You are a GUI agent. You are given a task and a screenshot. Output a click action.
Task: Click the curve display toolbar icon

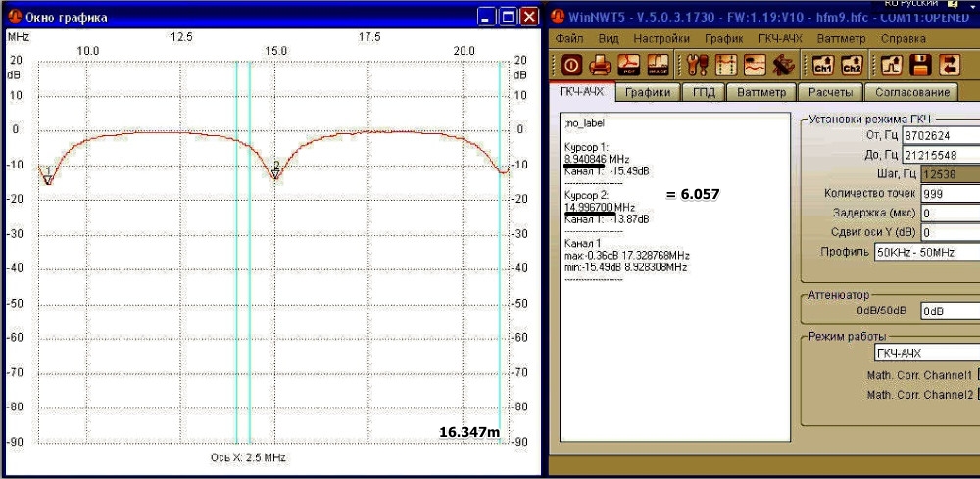(x=755, y=65)
